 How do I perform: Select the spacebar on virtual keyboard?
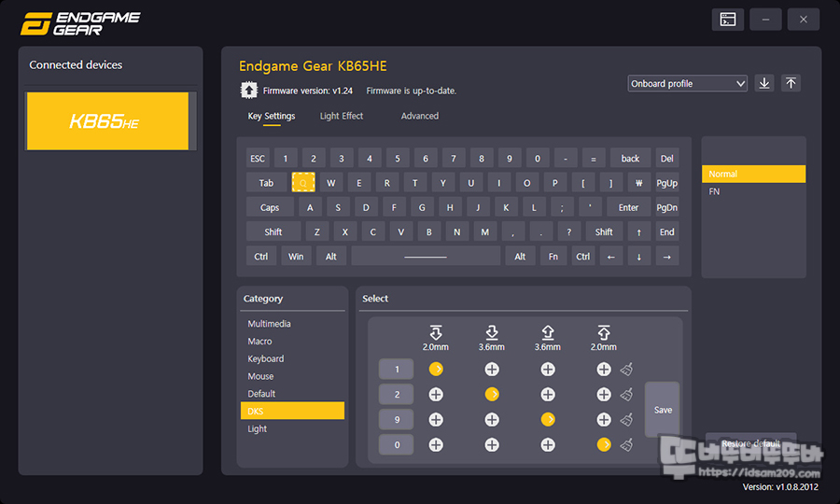(426, 257)
